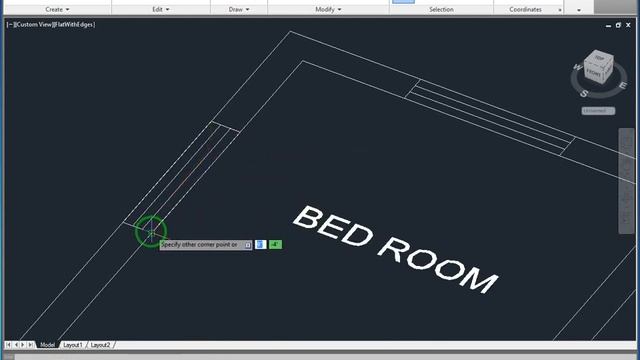Restore down the drawing viewport window
The width and height of the screenshot is (640, 360).
pyautogui.click(x=618, y=25)
